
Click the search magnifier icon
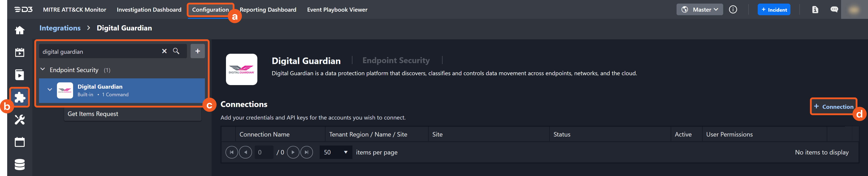pyautogui.click(x=176, y=51)
